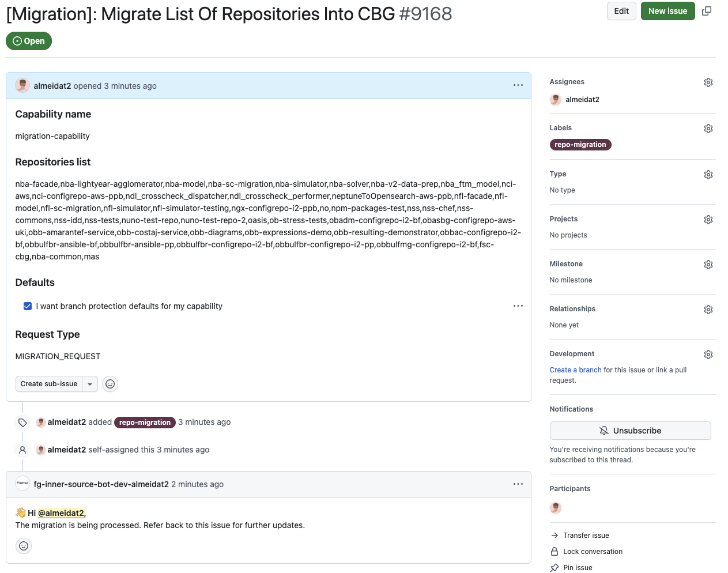Open the Relationships gear settings
This screenshot has height=573, width=728.
tap(708, 310)
